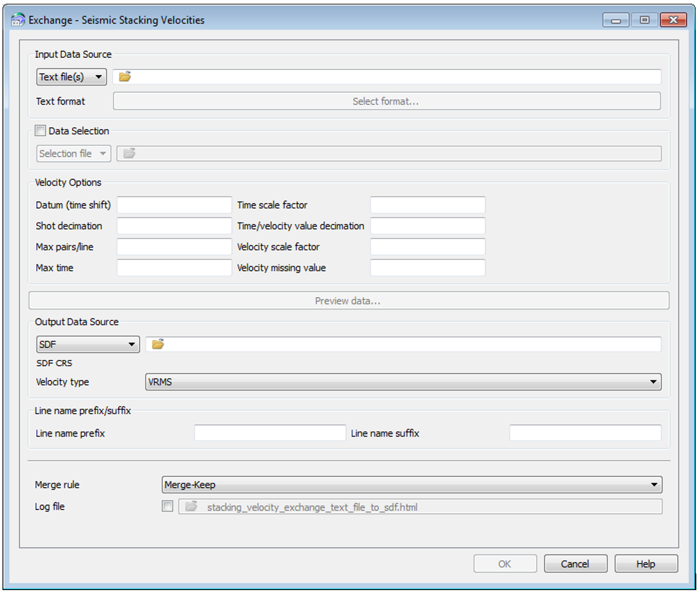Select the Max time input field
Viewport: 700px width, 595px height.
(x=175, y=268)
